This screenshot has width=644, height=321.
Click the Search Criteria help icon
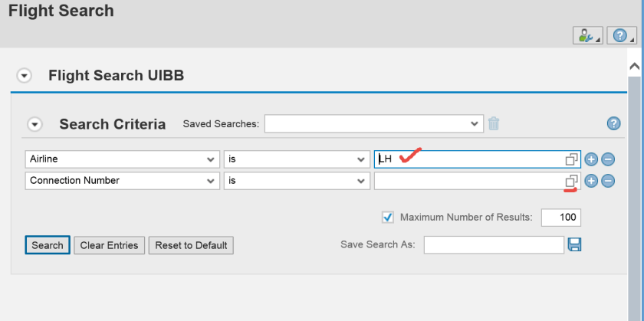point(613,123)
